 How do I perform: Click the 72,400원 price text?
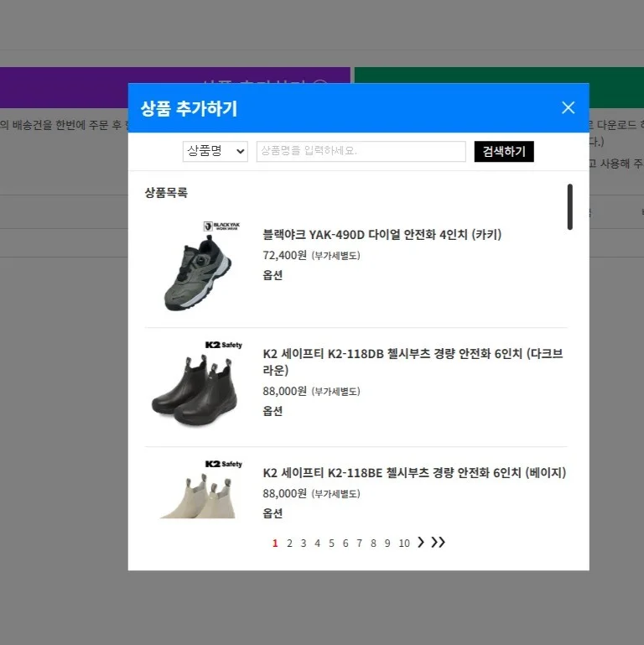tap(284, 256)
